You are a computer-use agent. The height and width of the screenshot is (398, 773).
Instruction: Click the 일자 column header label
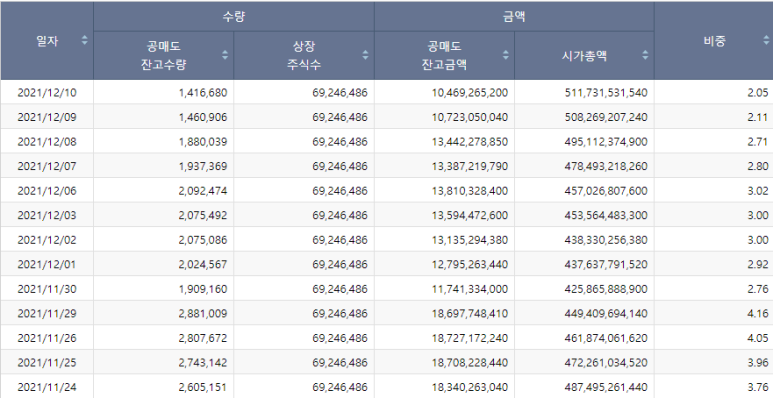point(47,41)
